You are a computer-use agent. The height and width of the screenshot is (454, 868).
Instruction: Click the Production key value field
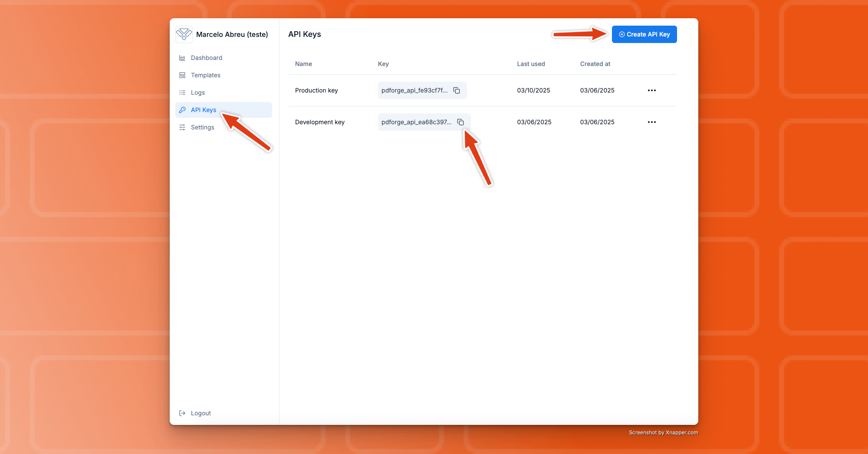pyautogui.click(x=414, y=90)
